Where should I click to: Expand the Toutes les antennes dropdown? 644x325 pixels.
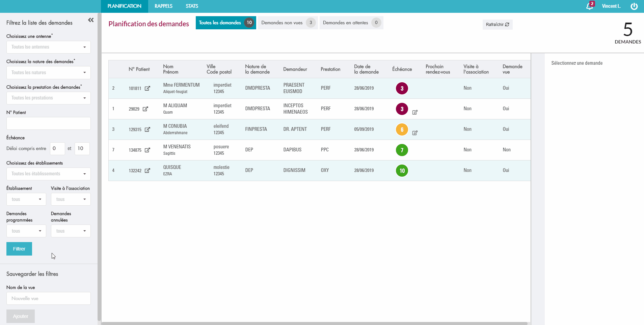coord(49,47)
